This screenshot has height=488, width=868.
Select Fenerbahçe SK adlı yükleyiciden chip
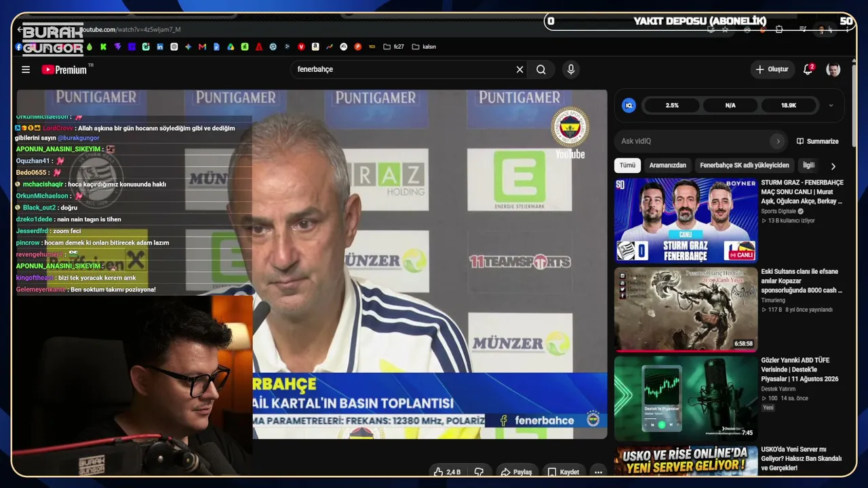745,165
